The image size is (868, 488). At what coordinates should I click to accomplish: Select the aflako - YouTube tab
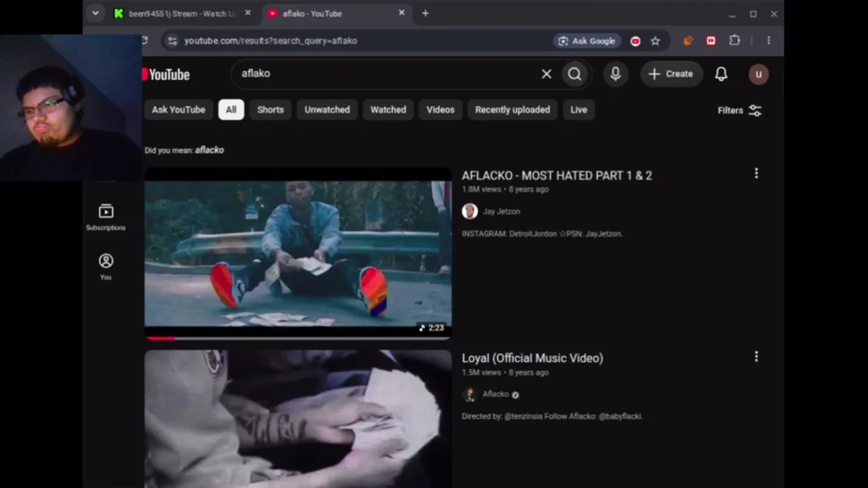(x=337, y=14)
